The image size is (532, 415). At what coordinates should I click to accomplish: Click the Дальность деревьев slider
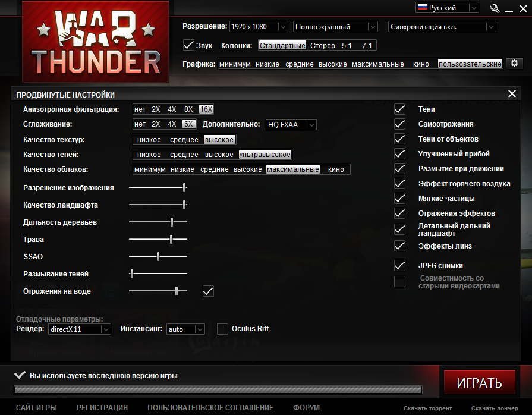point(158,222)
